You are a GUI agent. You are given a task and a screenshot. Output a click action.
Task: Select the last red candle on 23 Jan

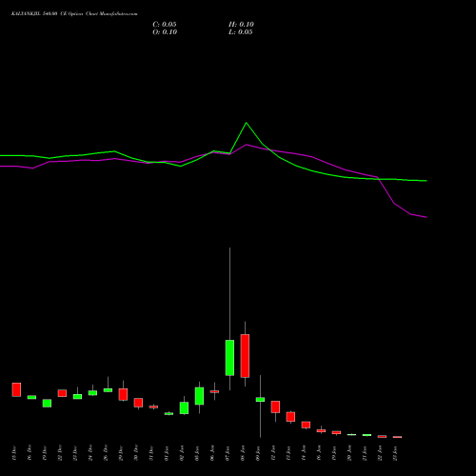pos(397,437)
